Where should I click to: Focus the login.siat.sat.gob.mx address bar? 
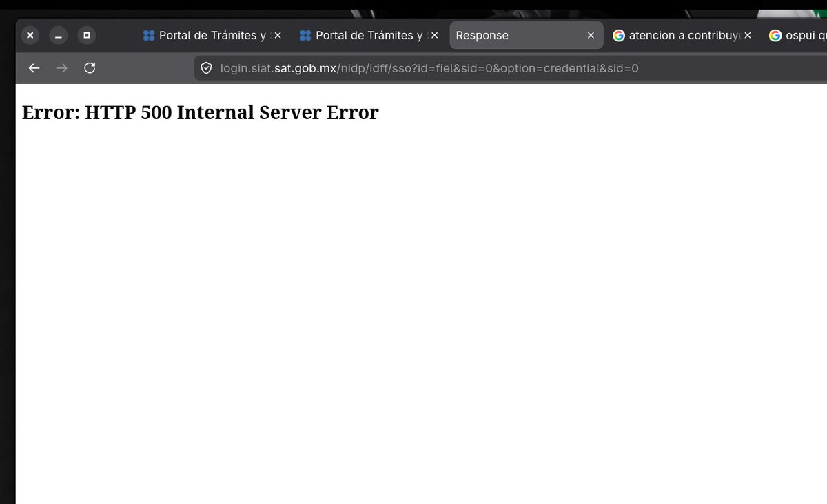point(510,68)
